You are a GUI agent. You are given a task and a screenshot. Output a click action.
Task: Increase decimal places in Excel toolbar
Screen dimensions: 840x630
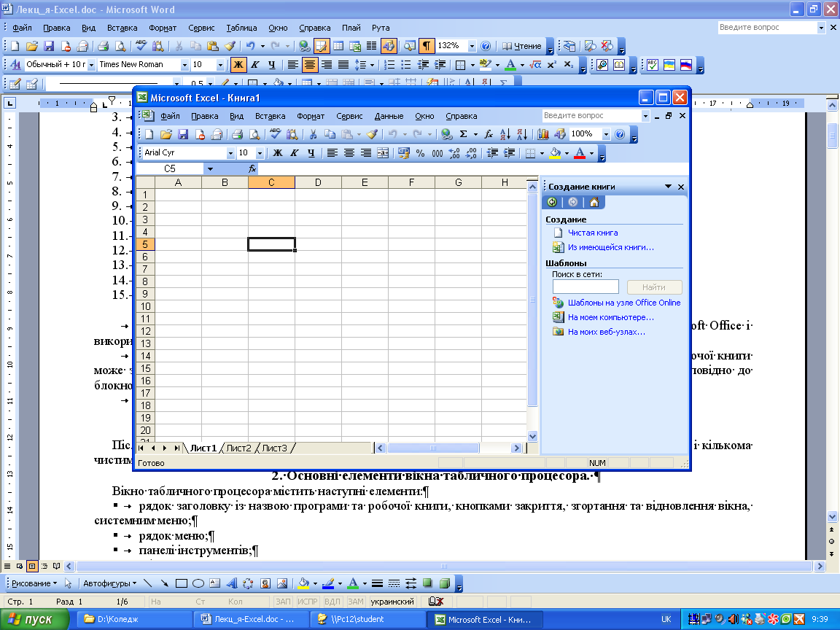[x=454, y=153]
